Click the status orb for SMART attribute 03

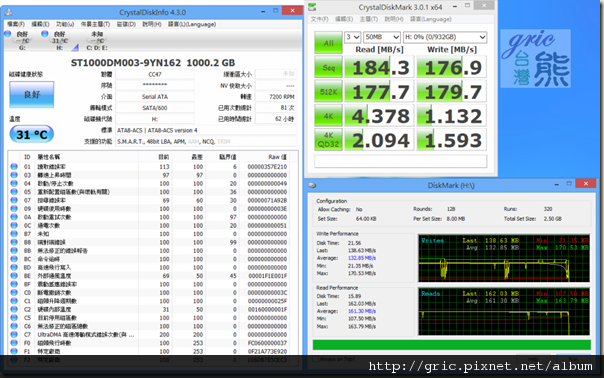[x=14, y=175]
